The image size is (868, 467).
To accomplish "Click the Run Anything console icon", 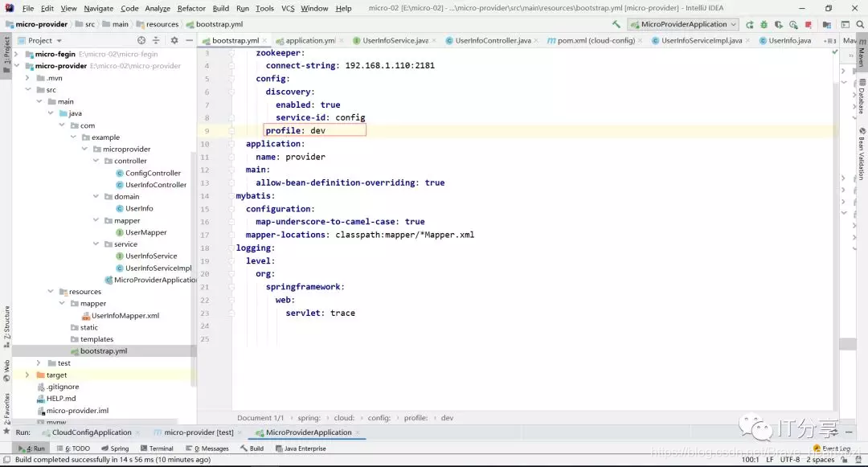I will coord(845,24).
